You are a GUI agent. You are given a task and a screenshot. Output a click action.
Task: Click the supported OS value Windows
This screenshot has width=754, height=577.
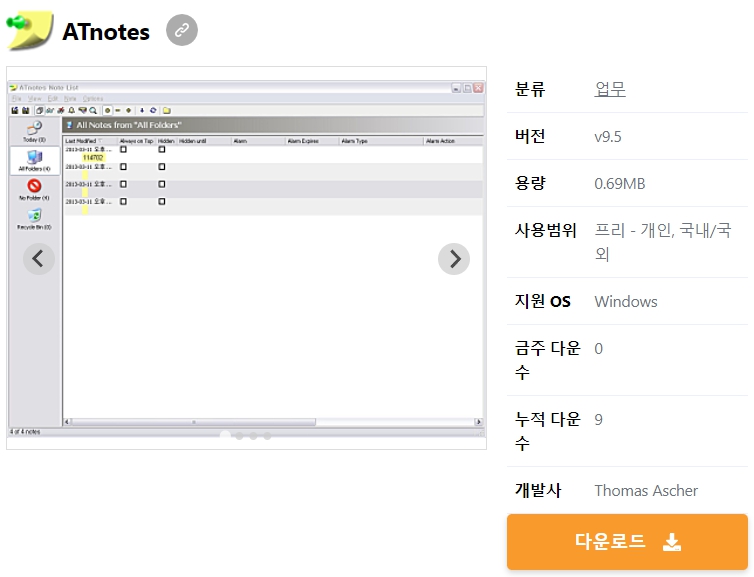point(626,301)
